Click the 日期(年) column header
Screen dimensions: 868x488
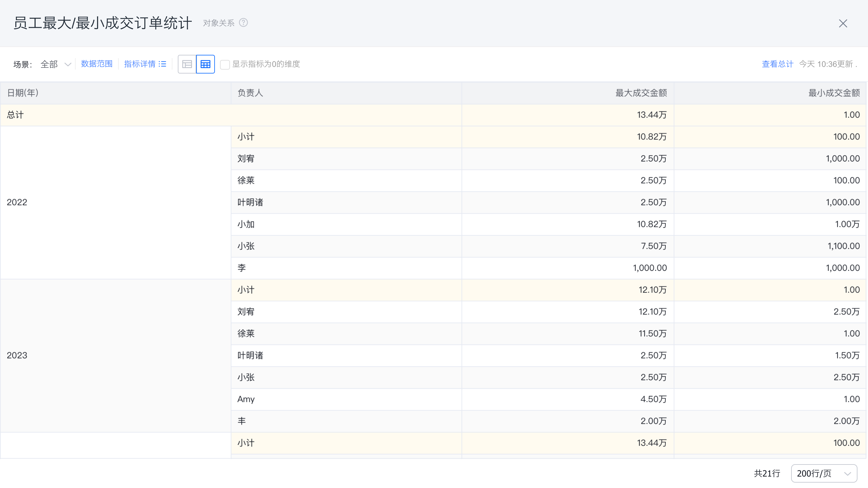click(23, 93)
